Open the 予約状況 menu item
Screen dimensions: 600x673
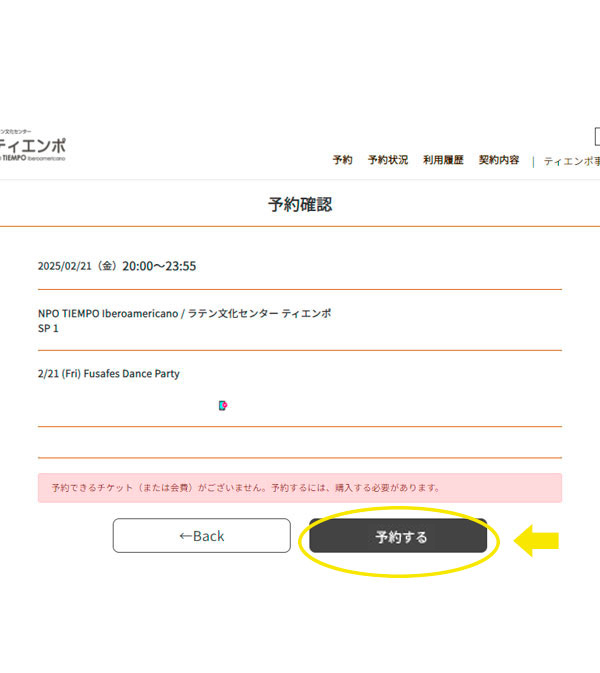point(388,160)
